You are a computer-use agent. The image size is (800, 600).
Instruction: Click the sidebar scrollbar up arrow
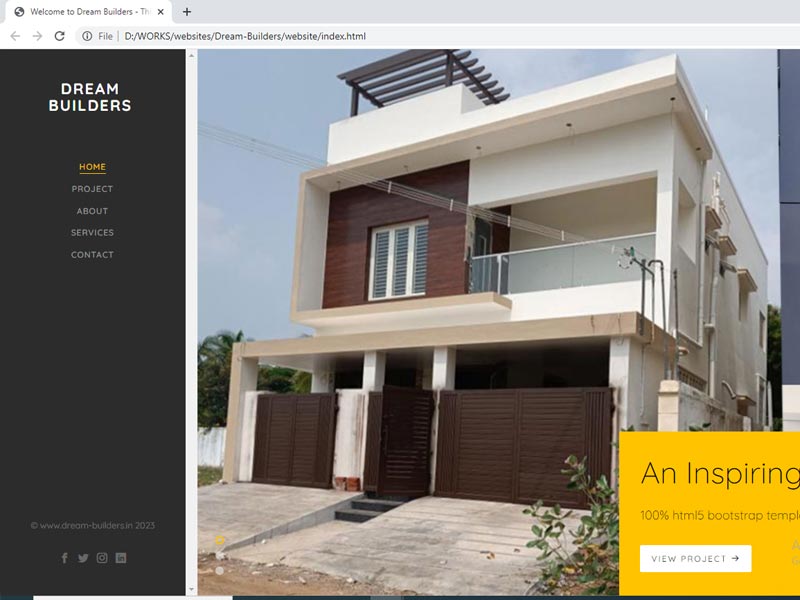(x=191, y=55)
